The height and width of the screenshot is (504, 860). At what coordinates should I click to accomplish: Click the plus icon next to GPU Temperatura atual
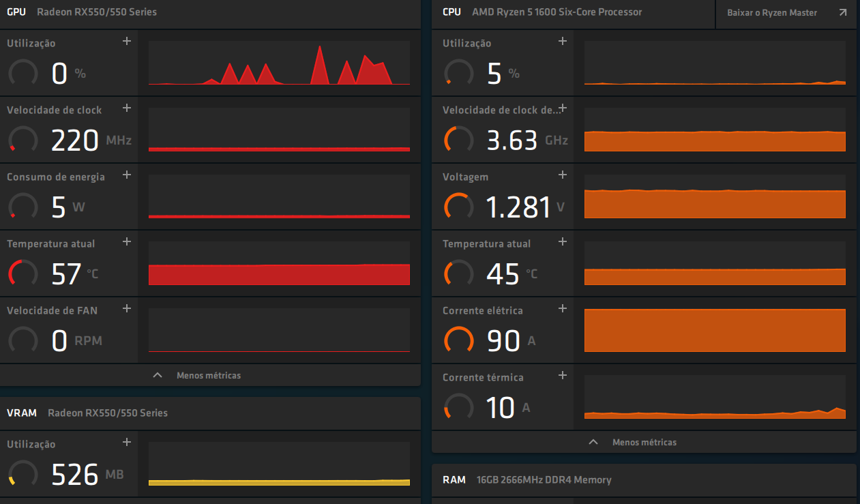point(126,242)
